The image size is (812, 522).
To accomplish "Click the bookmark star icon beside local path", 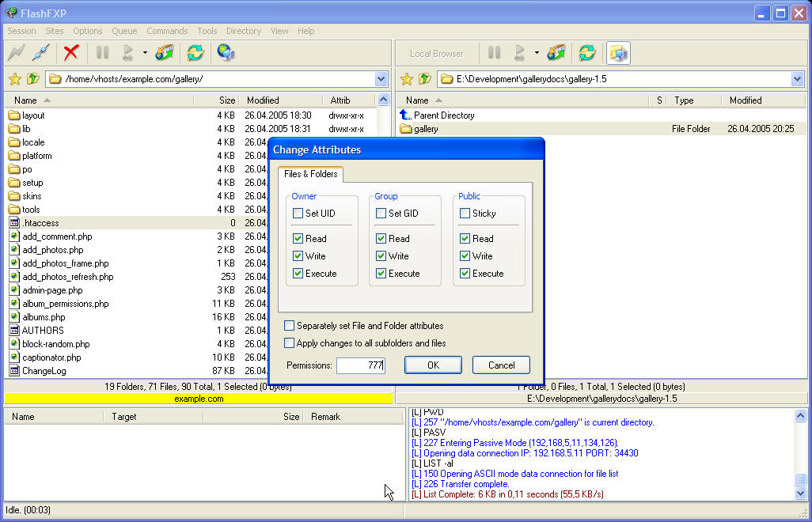I will click(x=407, y=78).
